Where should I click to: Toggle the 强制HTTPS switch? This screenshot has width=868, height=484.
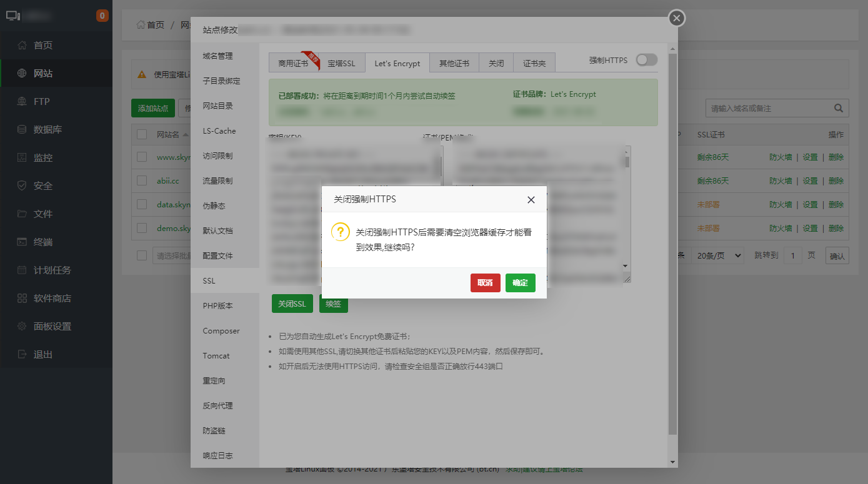(x=647, y=60)
